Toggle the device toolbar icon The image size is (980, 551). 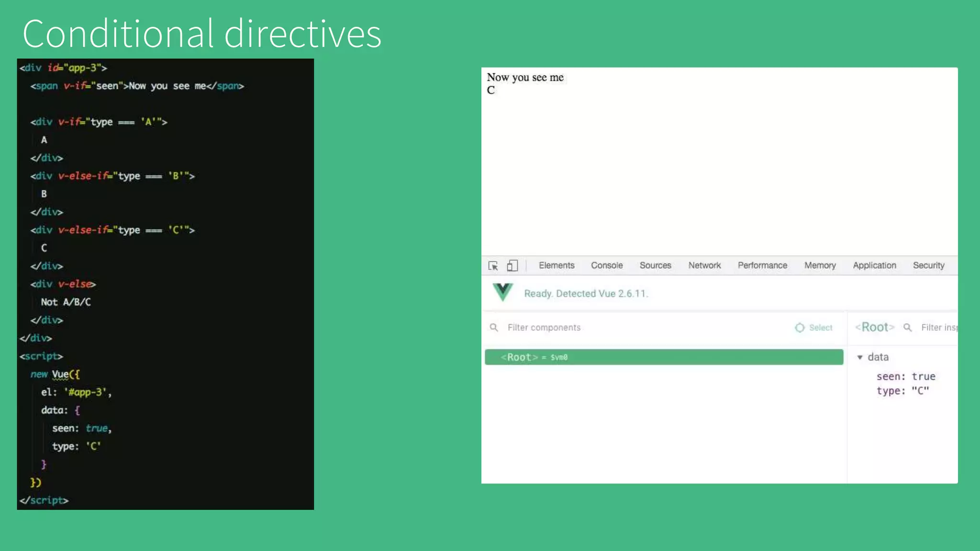512,265
